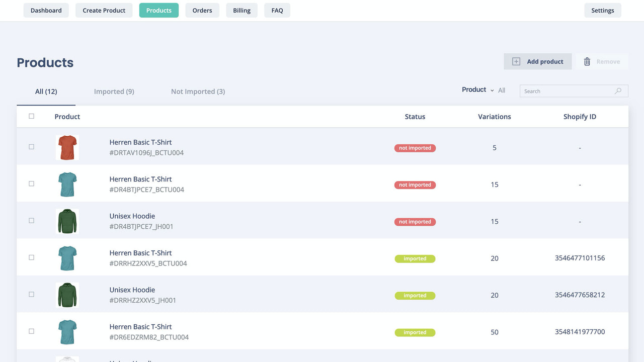This screenshot has width=644, height=362.
Task: Click the teal T-Shirt thumbnail for DRRHZ2XXV5_BCTU004
Action: pos(67,258)
